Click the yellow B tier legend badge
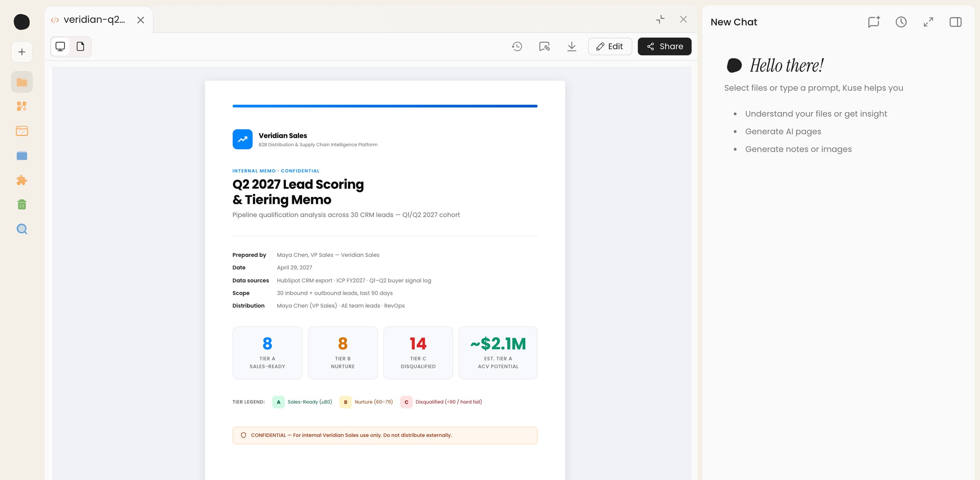Viewport: 980px width, 480px height. click(x=345, y=402)
